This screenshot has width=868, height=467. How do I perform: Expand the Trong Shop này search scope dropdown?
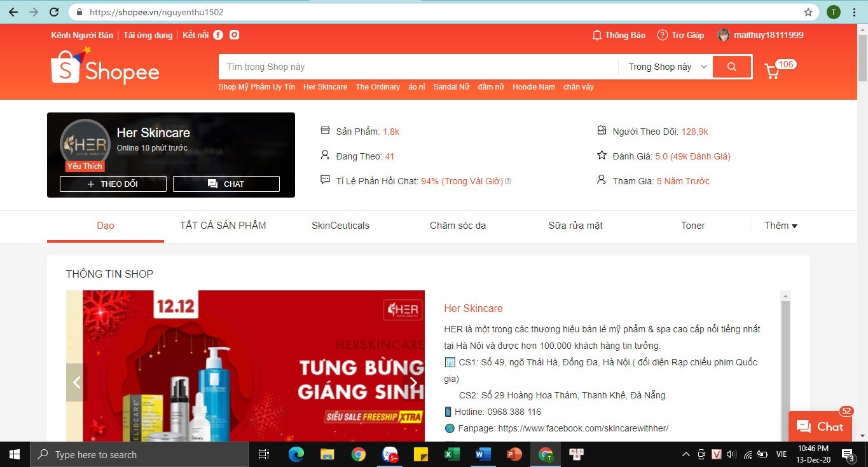click(668, 67)
